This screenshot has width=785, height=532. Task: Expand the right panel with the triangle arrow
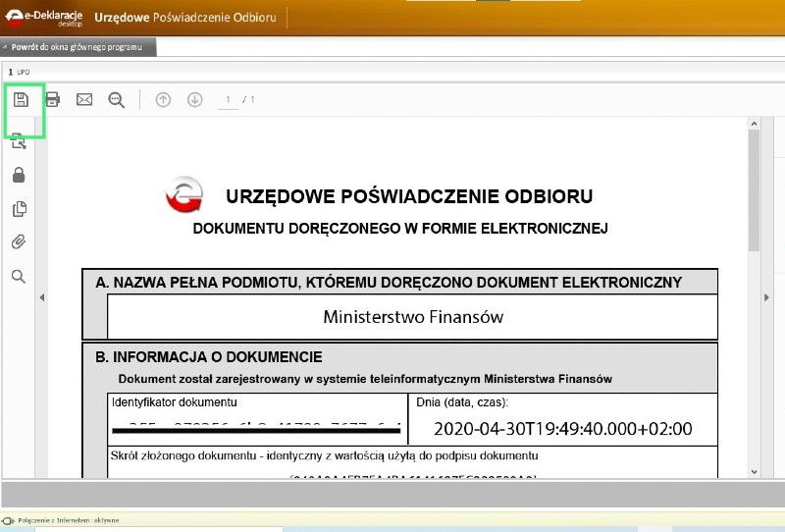tap(766, 297)
